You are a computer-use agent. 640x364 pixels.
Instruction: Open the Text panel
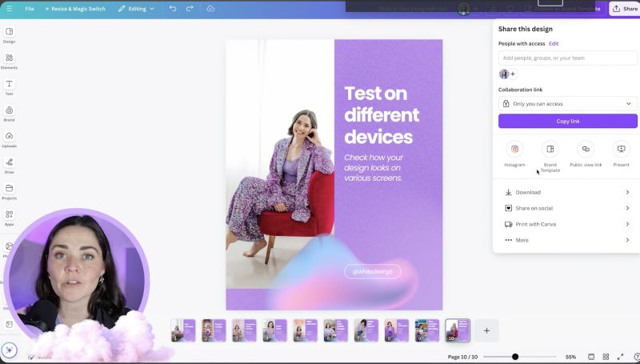pyautogui.click(x=9, y=87)
